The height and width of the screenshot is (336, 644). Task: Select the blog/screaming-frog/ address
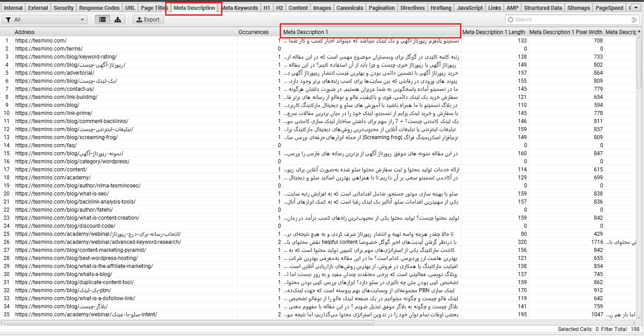coord(66,137)
